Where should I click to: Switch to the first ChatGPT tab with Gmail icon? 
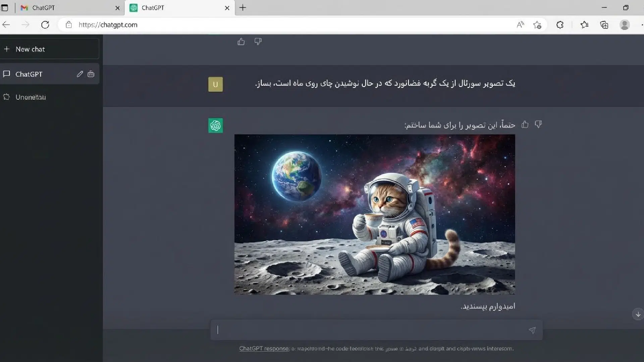44,8
